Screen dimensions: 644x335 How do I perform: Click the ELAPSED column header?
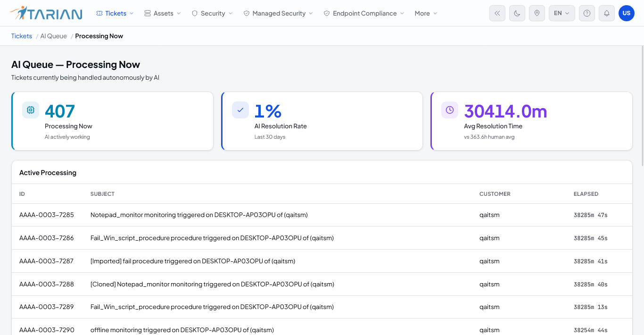pos(586,194)
